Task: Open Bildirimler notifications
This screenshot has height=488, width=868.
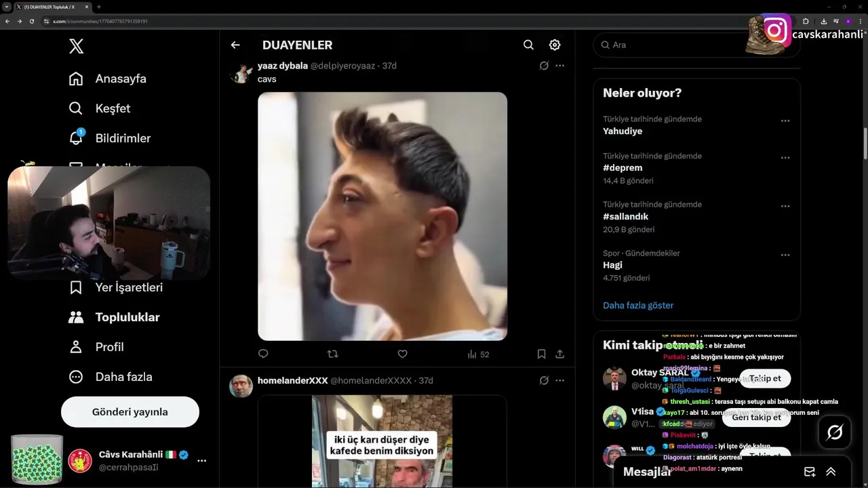Action: (x=110, y=138)
